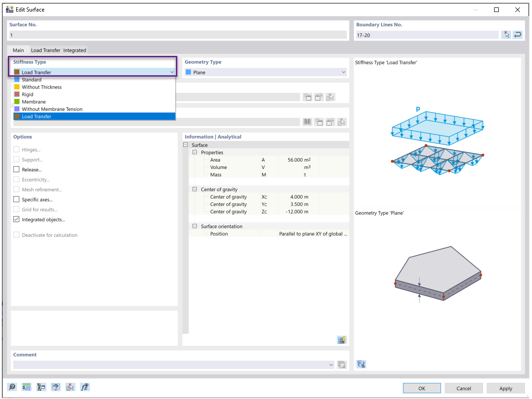Viewport: 532px width, 399px height.
Task: Click the pick-from-model cursor icon in lower row
Action: pos(342,122)
